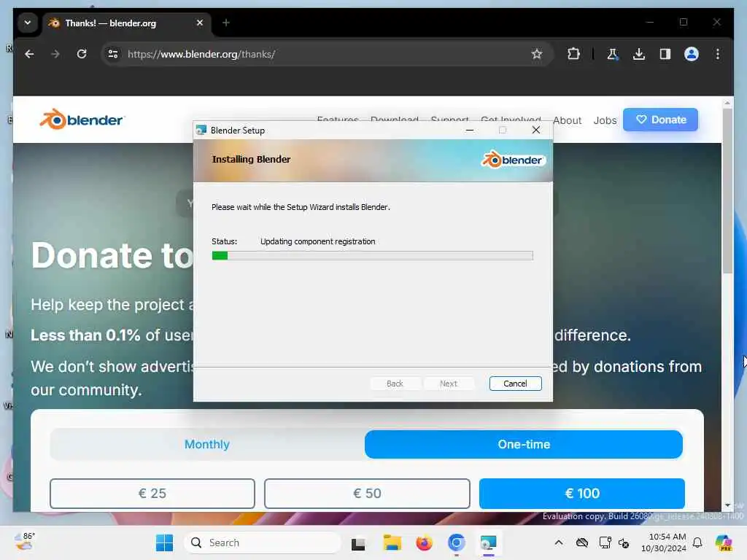Minimize the Blender Setup dialog

[x=469, y=130]
